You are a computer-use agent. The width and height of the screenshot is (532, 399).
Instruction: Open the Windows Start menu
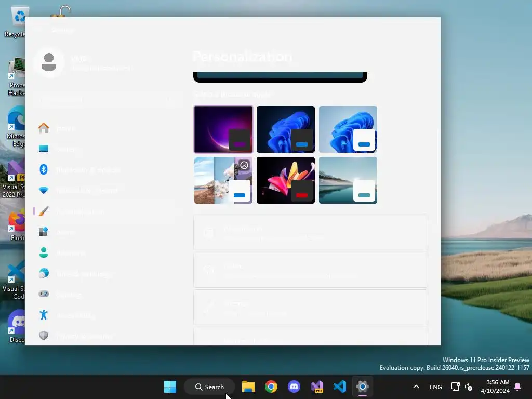coord(170,387)
